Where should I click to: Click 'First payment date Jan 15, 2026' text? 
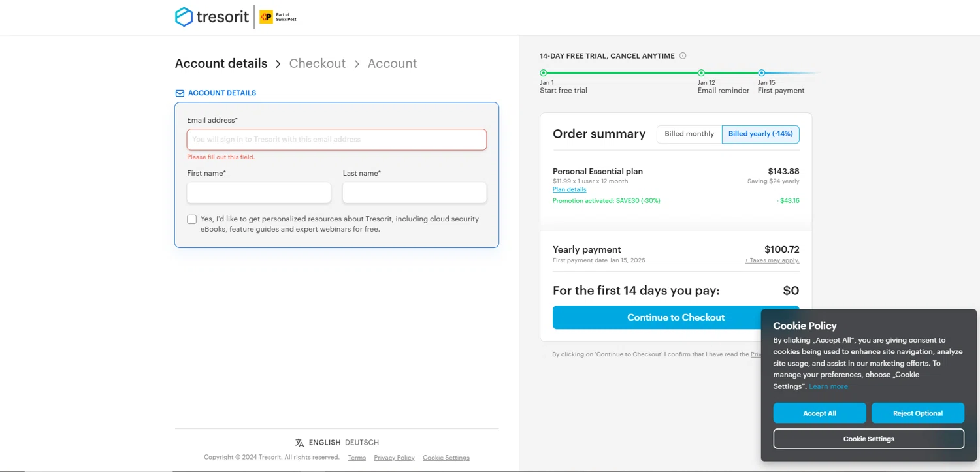(x=599, y=260)
